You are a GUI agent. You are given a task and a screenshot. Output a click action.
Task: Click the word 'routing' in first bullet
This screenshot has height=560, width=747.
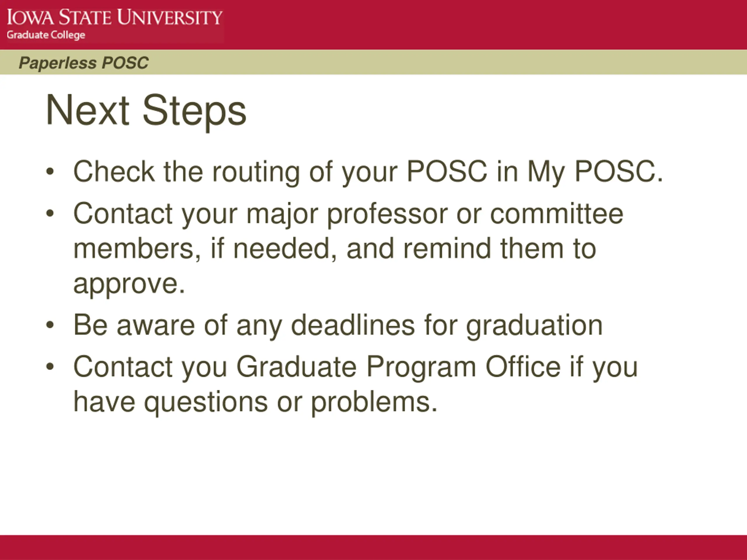tap(256, 172)
